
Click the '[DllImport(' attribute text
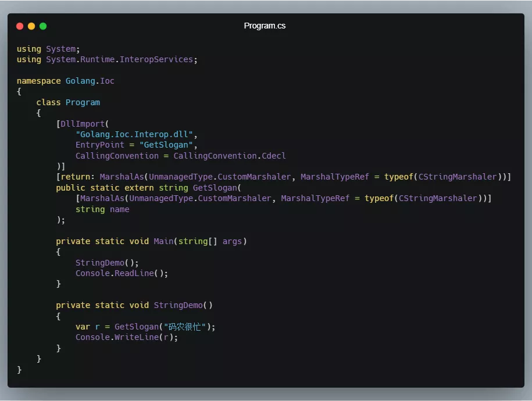click(83, 124)
